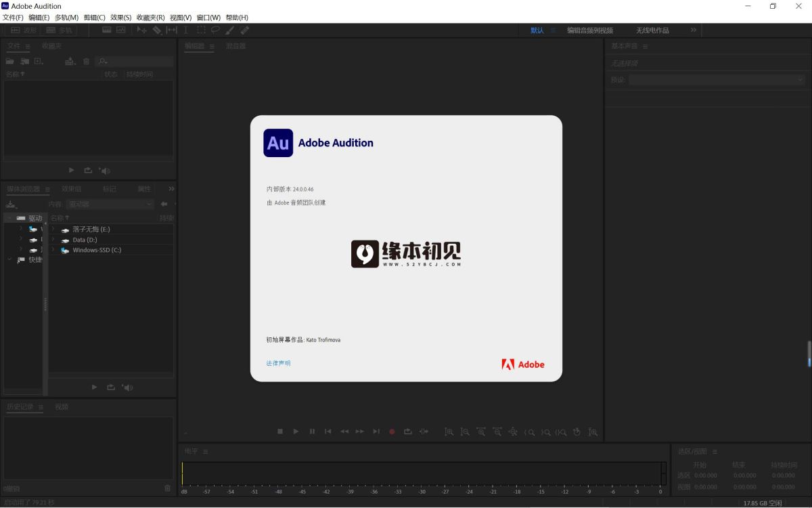The image size is (812, 508).
Task: Click back arrow in media browser
Action: click(x=164, y=204)
